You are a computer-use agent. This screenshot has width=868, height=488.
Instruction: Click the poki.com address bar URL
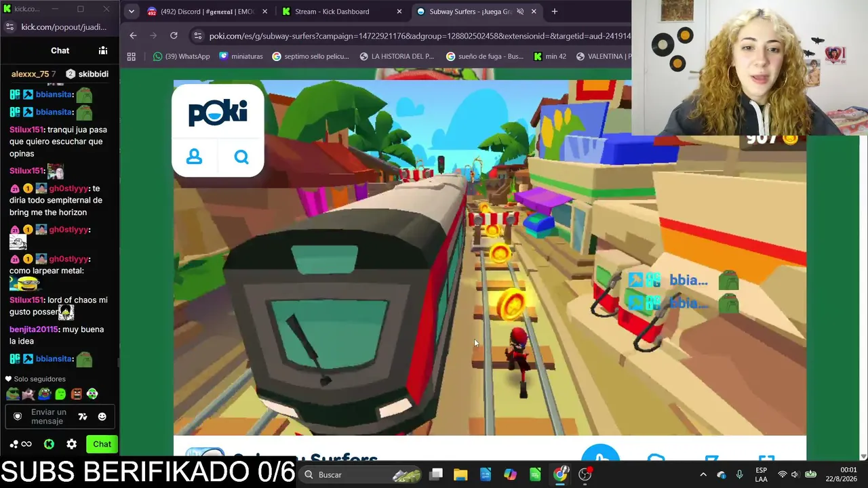coord(420,36)
